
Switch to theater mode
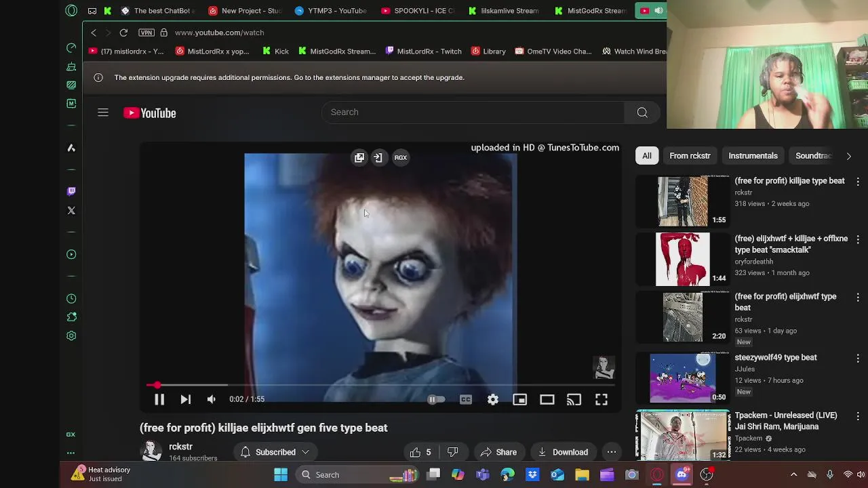coord(547,399)
